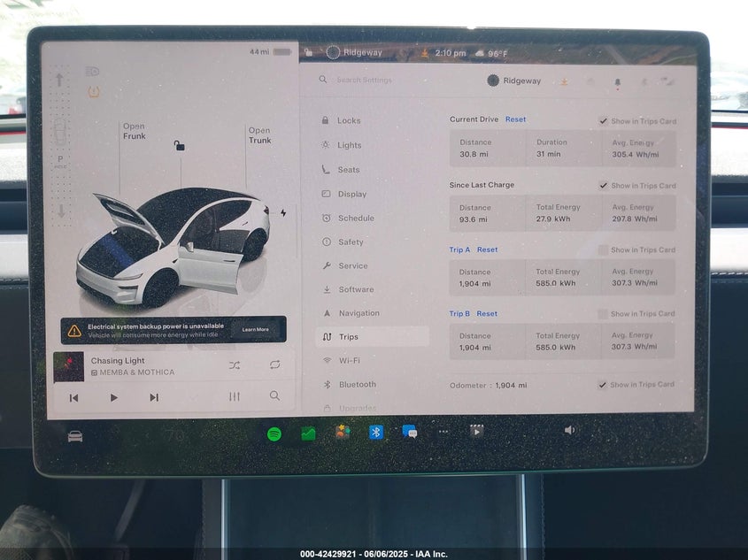Reset the Current Drive trip data
The width and height of the screenshot is (748, 560).
point(515,119)
